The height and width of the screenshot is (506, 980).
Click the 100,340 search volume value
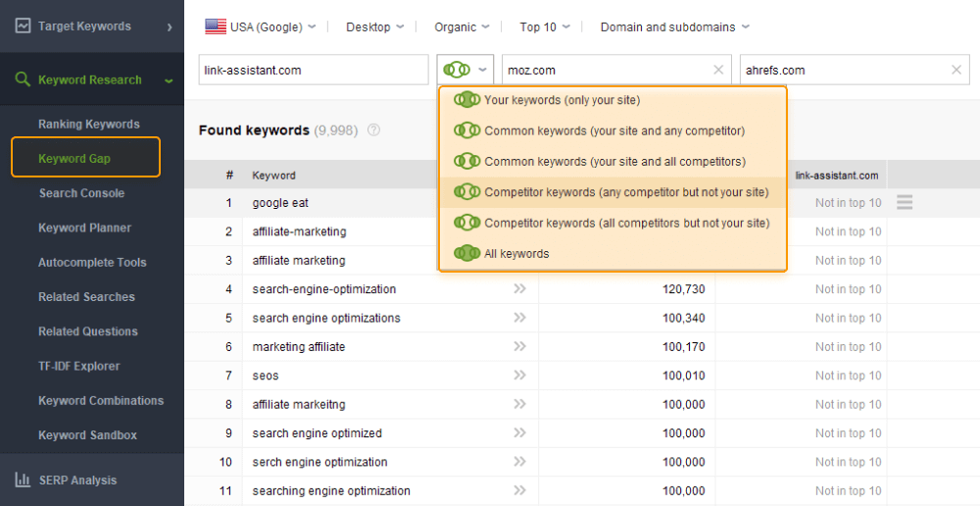684,318
